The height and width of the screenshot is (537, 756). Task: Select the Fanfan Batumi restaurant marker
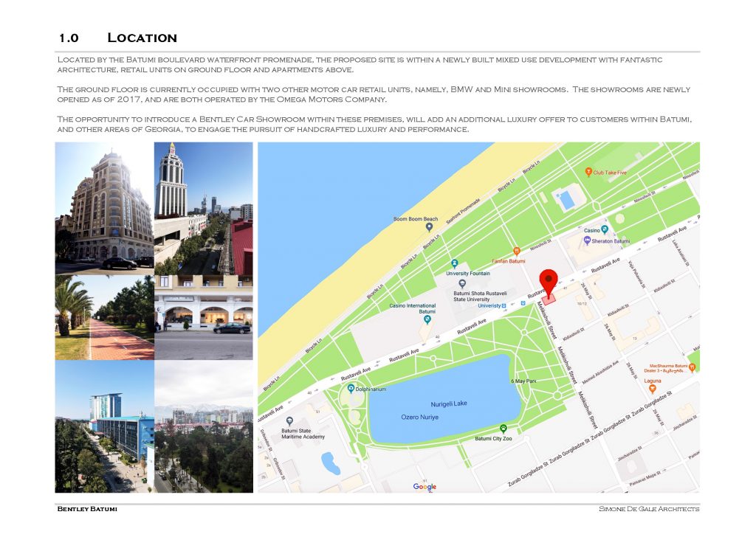516,252
